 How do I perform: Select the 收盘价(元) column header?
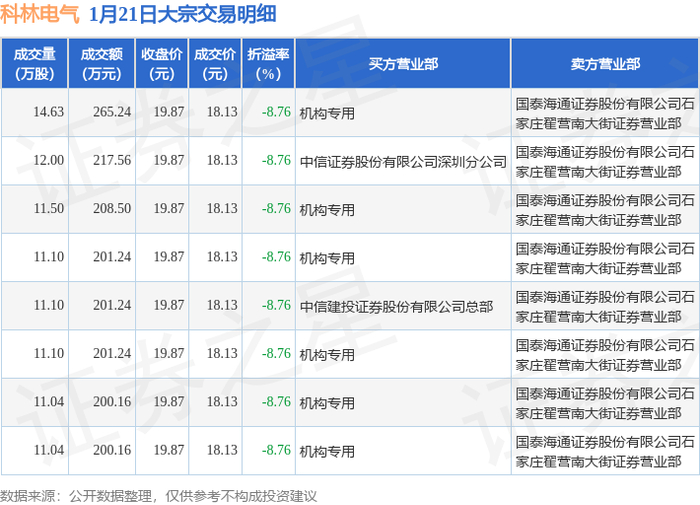pos(162,63)
